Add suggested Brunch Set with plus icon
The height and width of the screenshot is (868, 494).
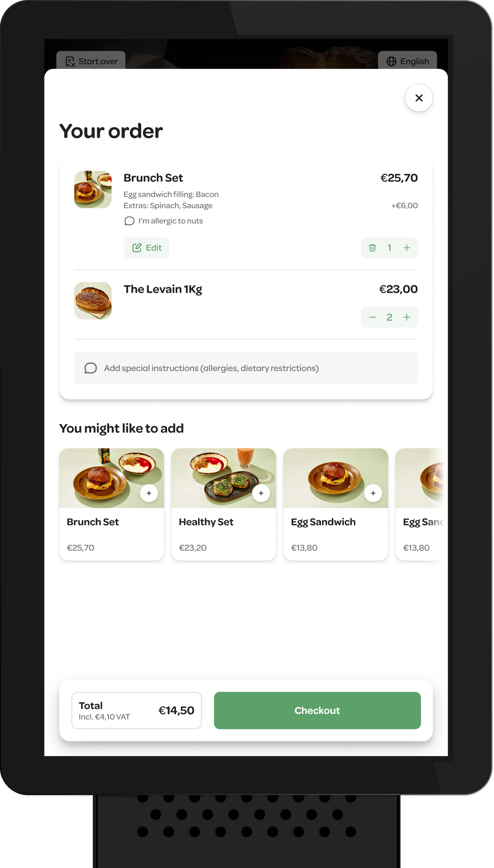pyautogui.click(x=149, y=493)
